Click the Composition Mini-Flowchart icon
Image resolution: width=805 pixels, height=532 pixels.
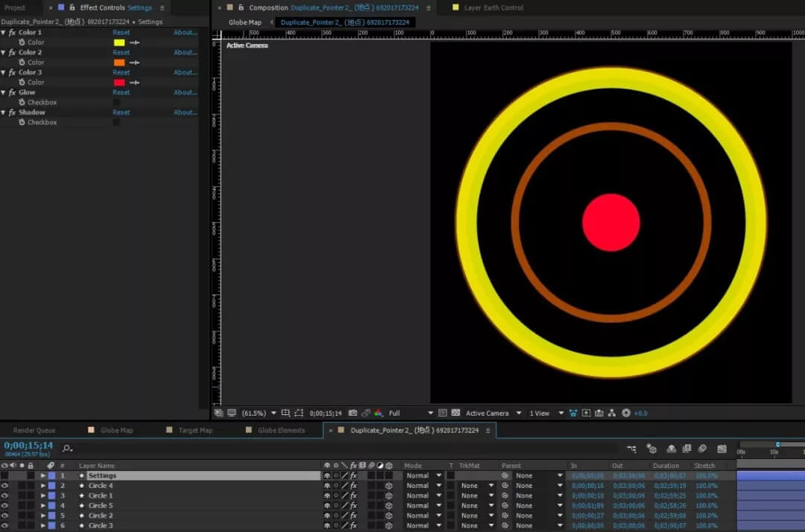(x=632, y=449)
